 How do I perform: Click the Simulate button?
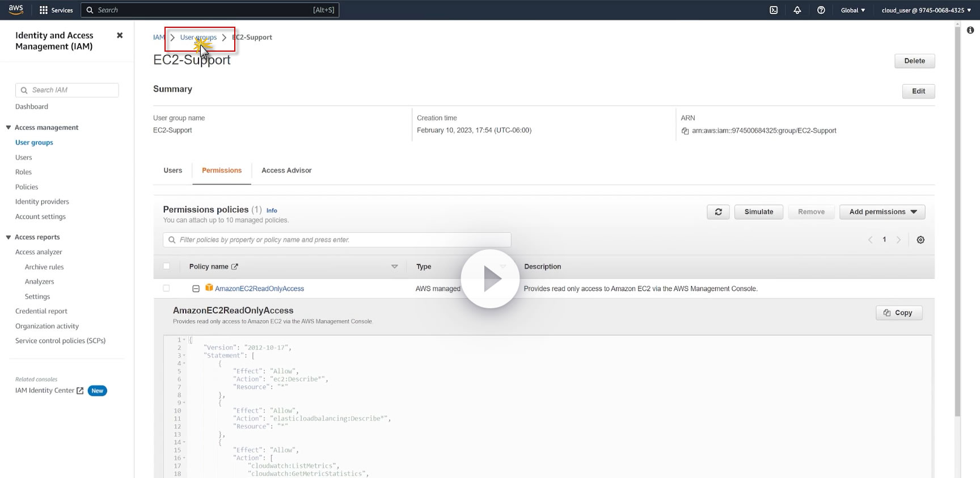[x=759, y=212]
